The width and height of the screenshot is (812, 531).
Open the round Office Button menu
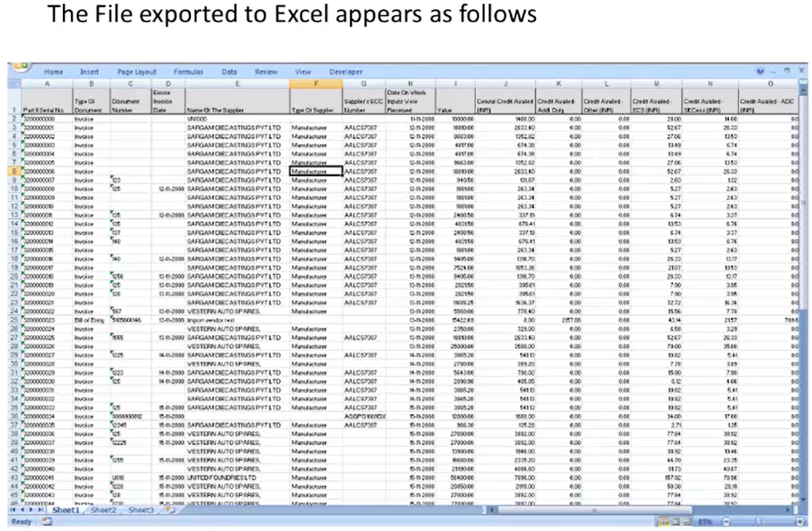[21, 67]
